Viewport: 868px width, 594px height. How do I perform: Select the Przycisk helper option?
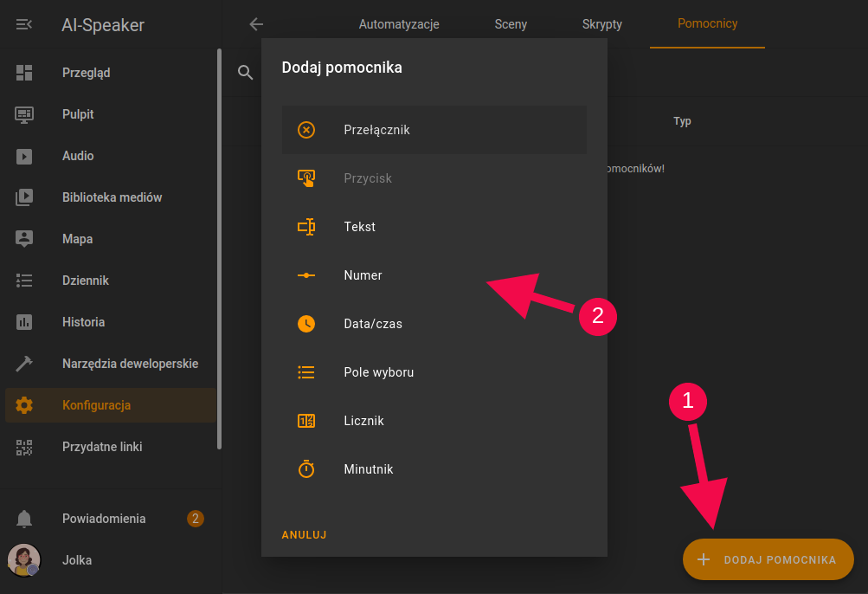(434, 178)
